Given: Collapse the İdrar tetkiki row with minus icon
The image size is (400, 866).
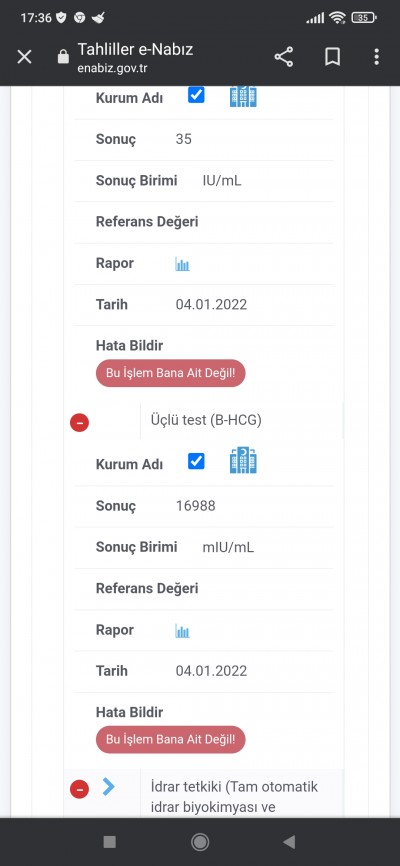Looking at the screenshot, I should click(80, 789).
